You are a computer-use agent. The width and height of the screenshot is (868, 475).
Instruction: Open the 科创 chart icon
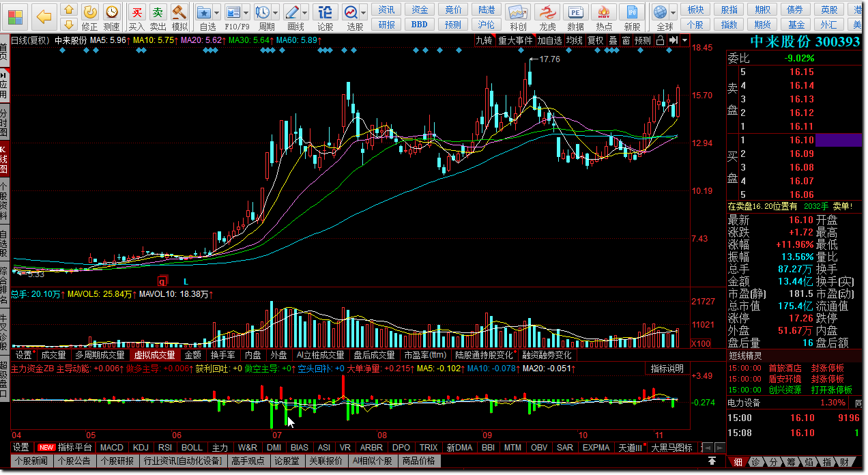pyautogui.click(x=518, y=12)
